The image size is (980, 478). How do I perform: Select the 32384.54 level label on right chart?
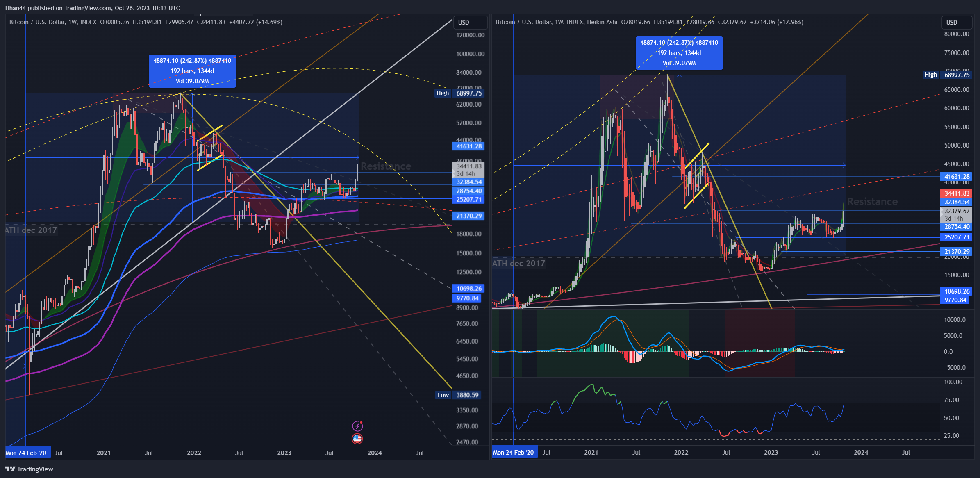click(956, 202)
